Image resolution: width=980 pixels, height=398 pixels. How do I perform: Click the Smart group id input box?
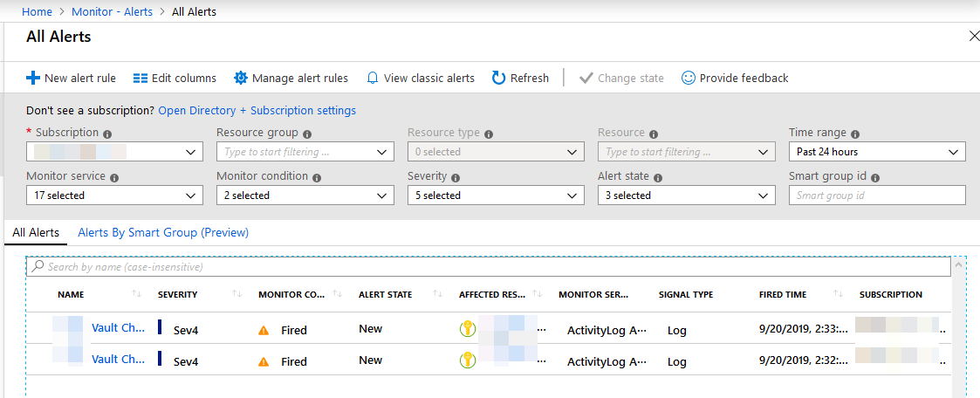[x=877, y=196]
